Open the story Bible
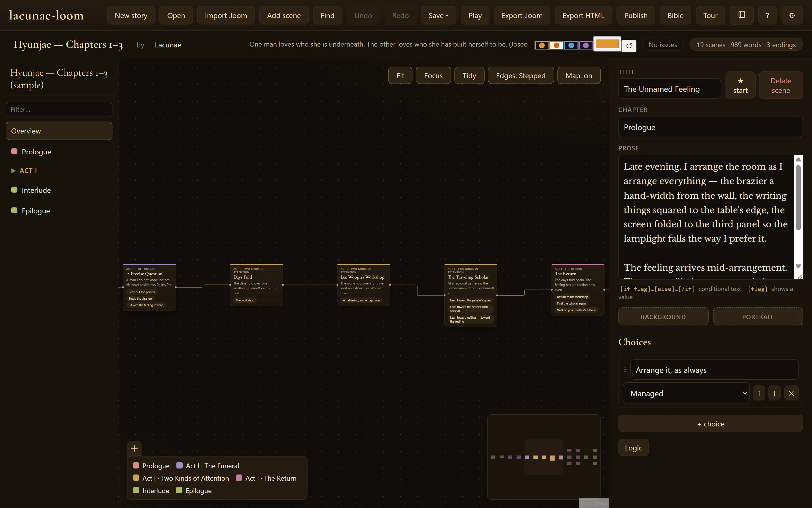Image resolution: width=812 pixels, height=508 pixels. click(x=675, y=15)
